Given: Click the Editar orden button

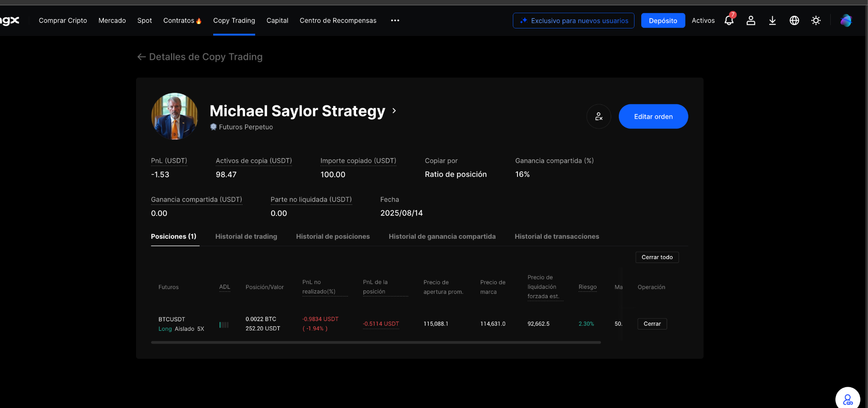Looking at the screenshot, I should [x=653, y=117].
